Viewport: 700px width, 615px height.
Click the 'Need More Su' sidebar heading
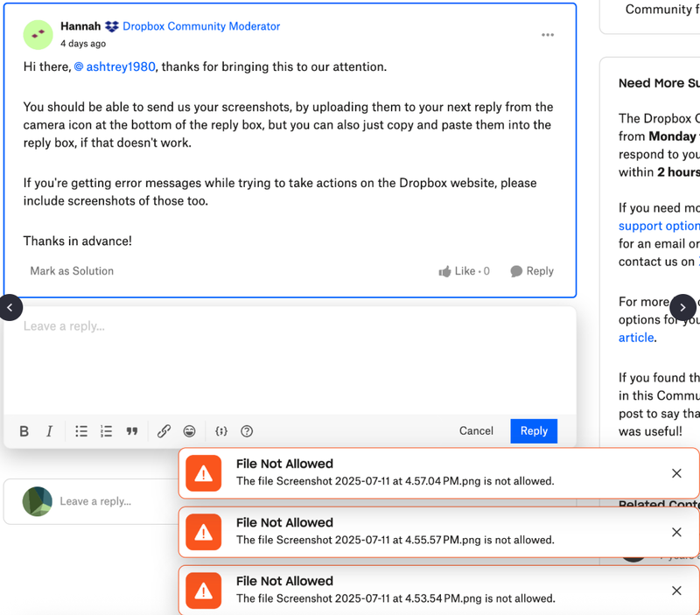click(659, 83)
